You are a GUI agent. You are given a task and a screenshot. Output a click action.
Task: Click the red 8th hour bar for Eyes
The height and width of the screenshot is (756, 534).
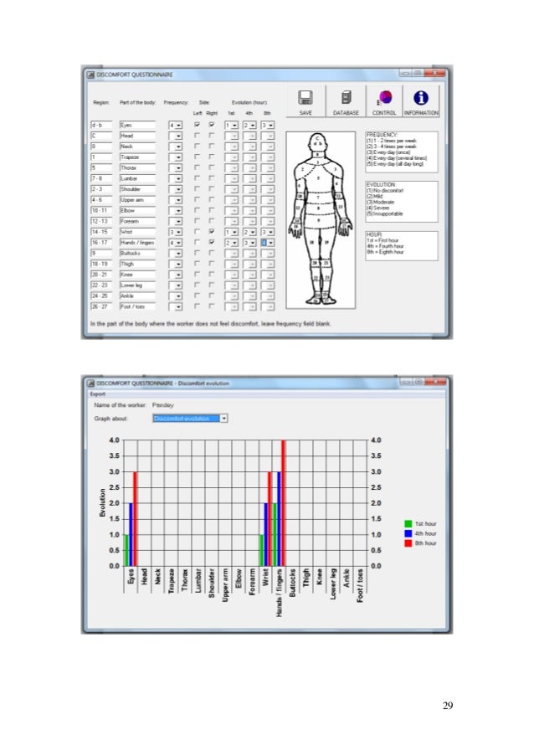pos(135,519)
